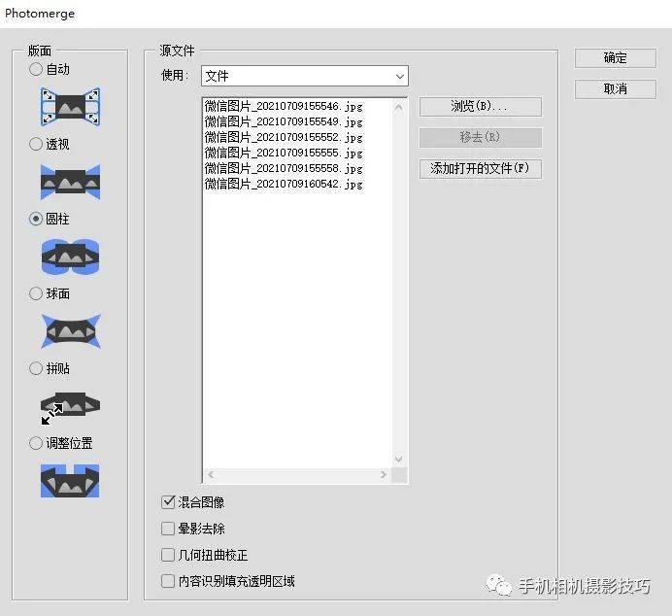Select file 微信图片_20210709160542.jpg

pyautogui.click(x=284, y=184)
